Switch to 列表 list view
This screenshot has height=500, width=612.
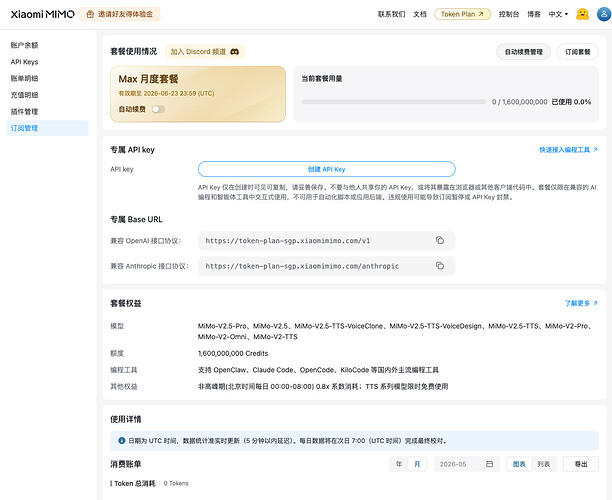(543, 464)
